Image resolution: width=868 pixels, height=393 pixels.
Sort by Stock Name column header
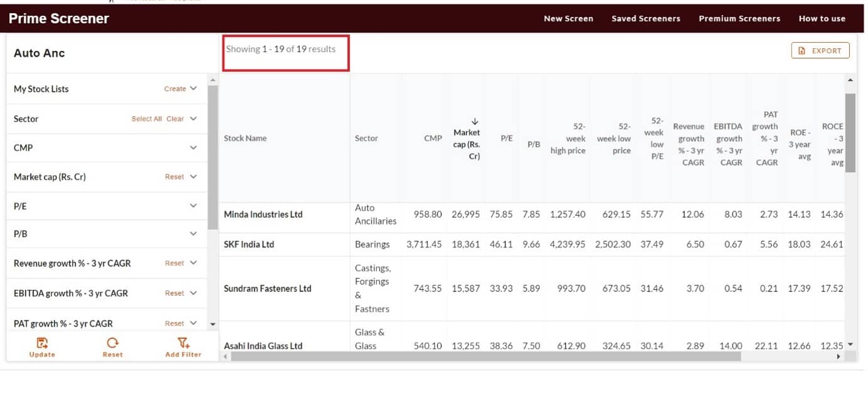[245, 138]
